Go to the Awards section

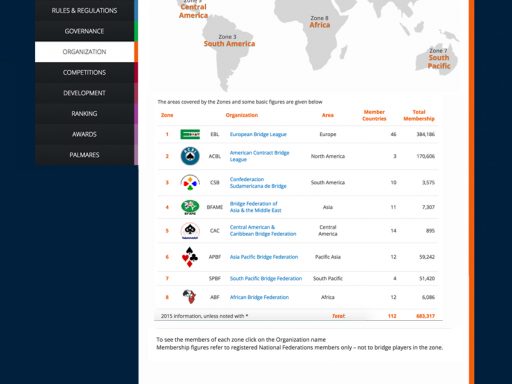(x=84, y=134)
